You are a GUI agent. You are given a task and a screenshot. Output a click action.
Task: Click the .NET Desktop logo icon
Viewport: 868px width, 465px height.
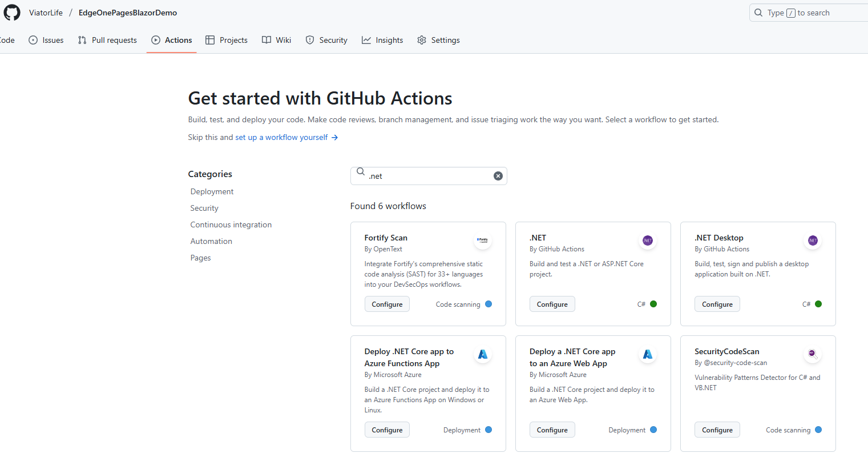coord(813,240)
